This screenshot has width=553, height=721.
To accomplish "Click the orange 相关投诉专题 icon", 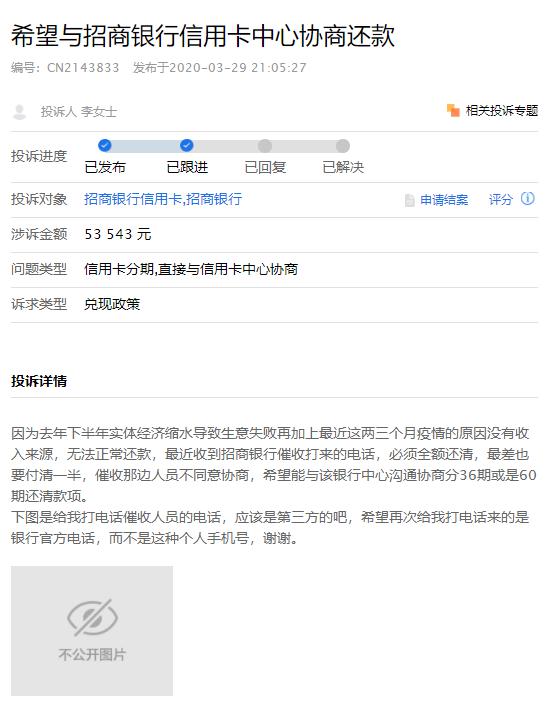I will pyautogui.click(x=453, y=110).
